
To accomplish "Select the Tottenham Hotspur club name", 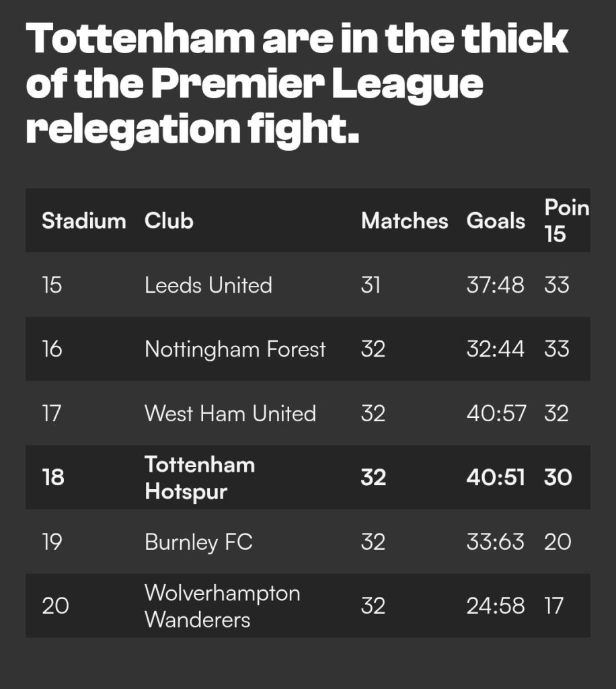I will coord(200,478).
